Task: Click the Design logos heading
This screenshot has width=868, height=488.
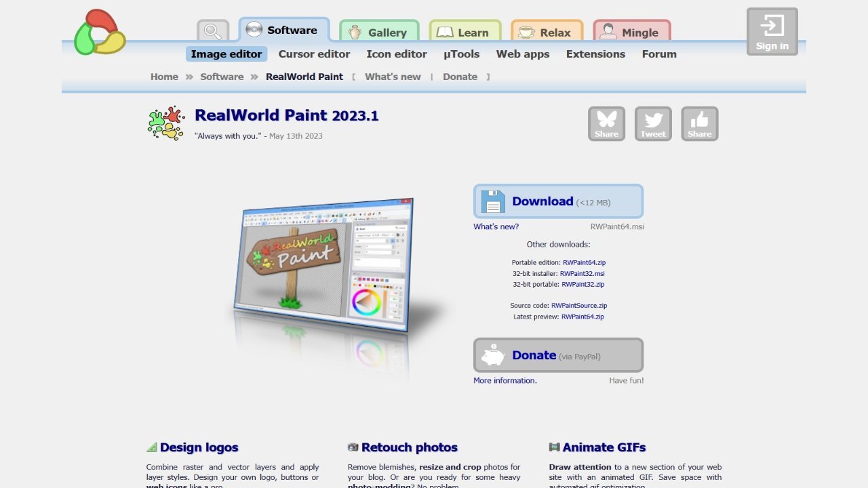Action: (199, 447)
